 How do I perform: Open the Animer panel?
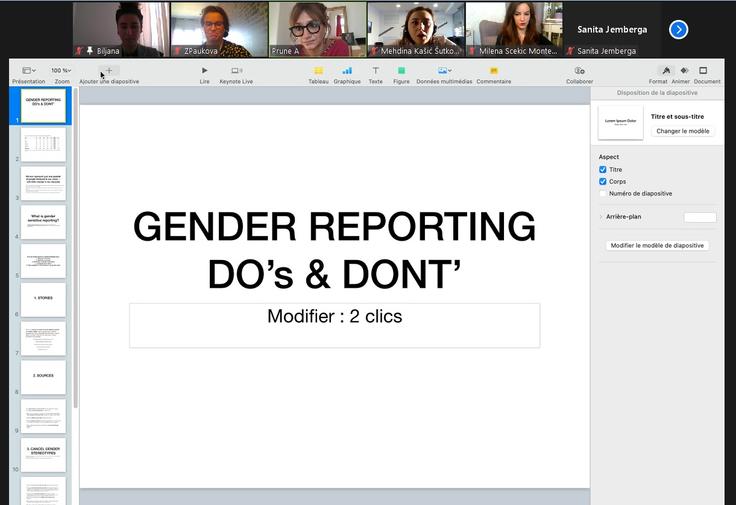pyautogui.click(x=684, y=71)
